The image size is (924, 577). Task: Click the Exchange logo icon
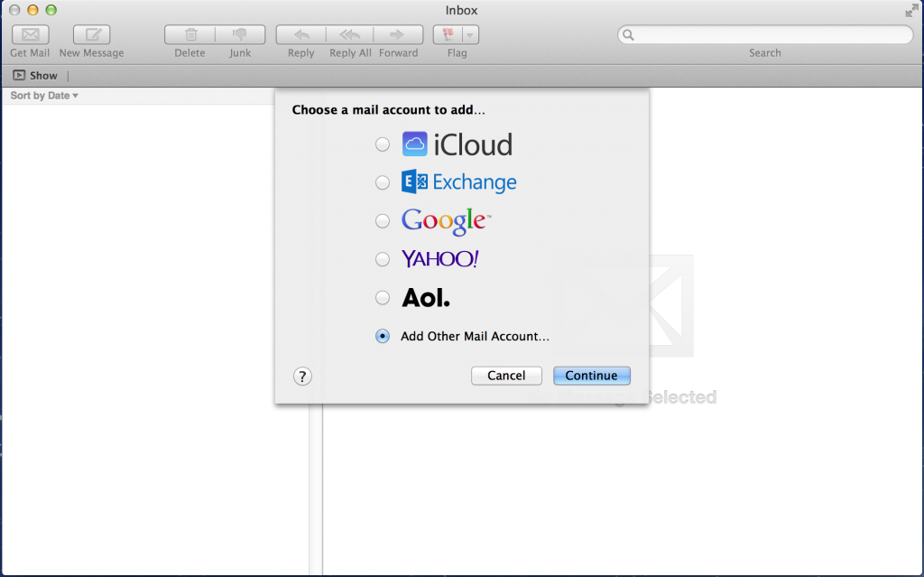click(x=415, y=181)
